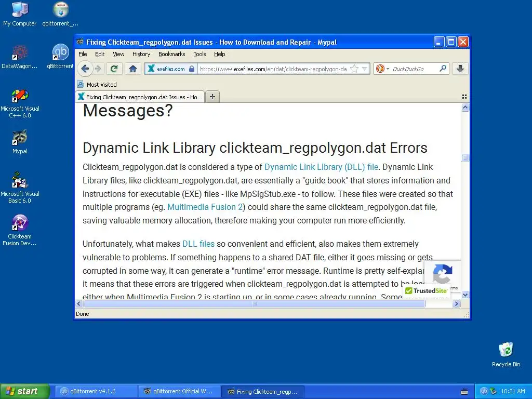Open the downloads arrow button
The width and height of the screenshot is (532, 399).
click(x=460, y=69)
